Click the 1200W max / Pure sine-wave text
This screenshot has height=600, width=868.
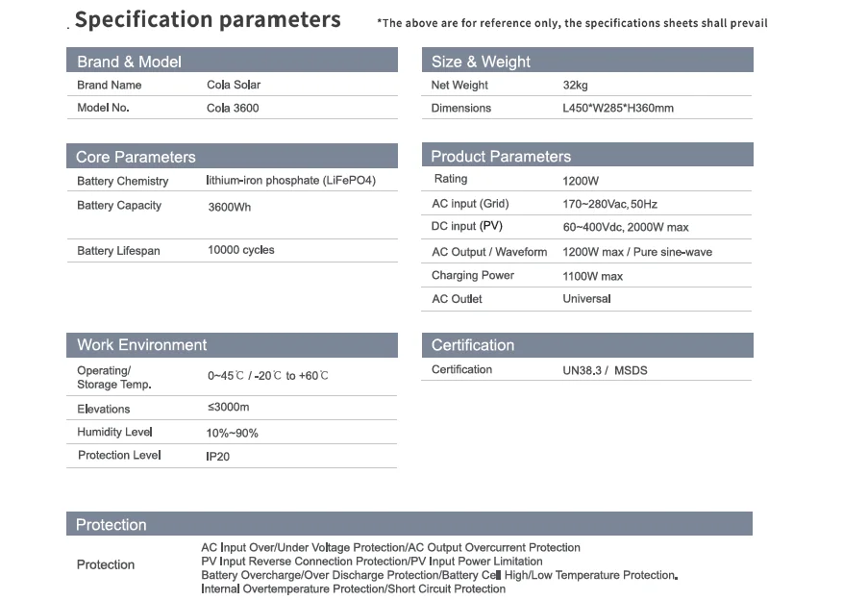[637, 252]
